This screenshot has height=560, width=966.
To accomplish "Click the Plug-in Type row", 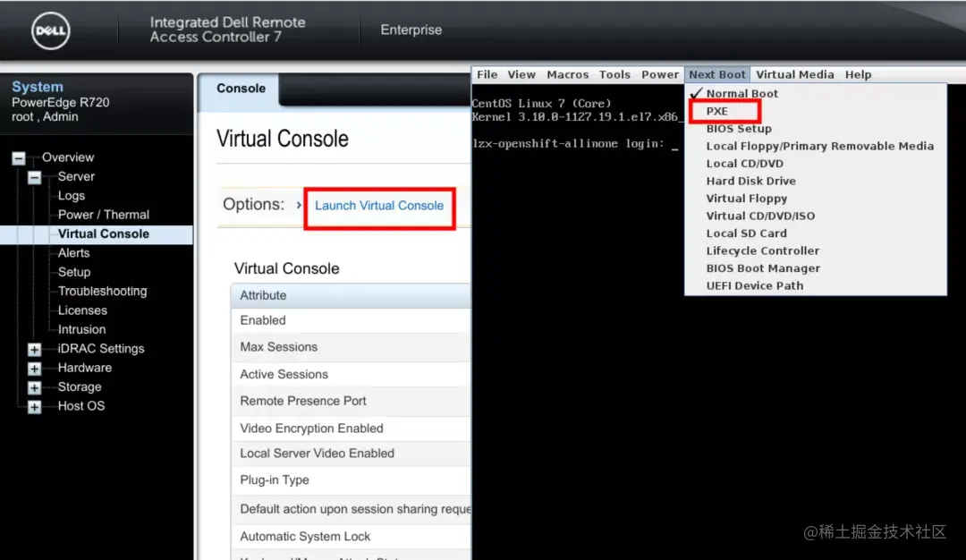I will (352, 479).
